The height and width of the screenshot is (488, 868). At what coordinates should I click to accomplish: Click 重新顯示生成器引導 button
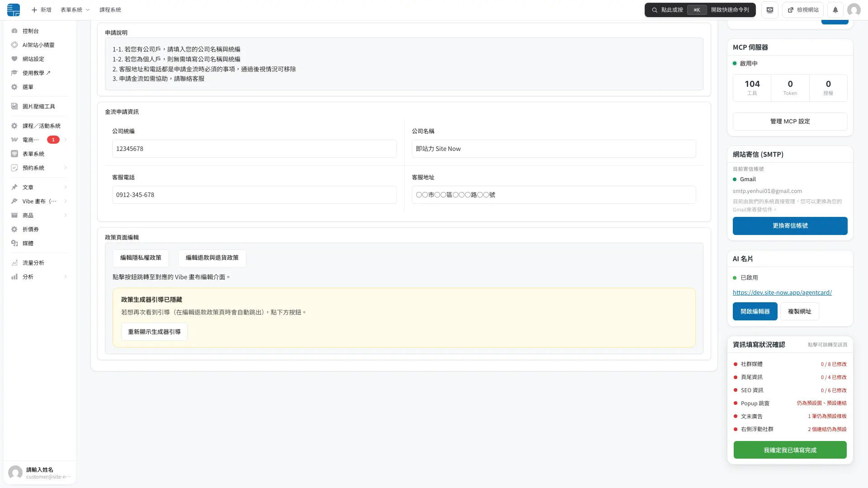pyautogui.click(x=154, y=332)
